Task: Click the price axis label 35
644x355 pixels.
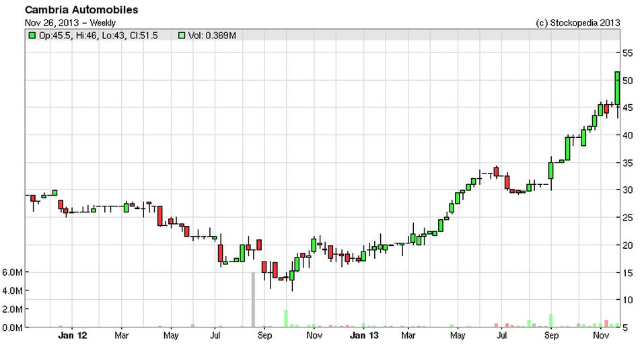Action: pyautogui.click(x=628, y=163)
